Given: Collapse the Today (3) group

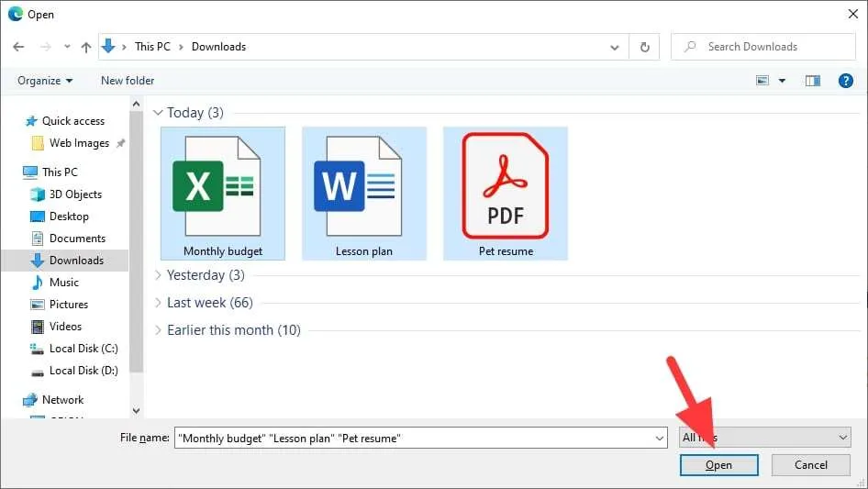Looking at the screenshot, I should click(x=158, y=113).
